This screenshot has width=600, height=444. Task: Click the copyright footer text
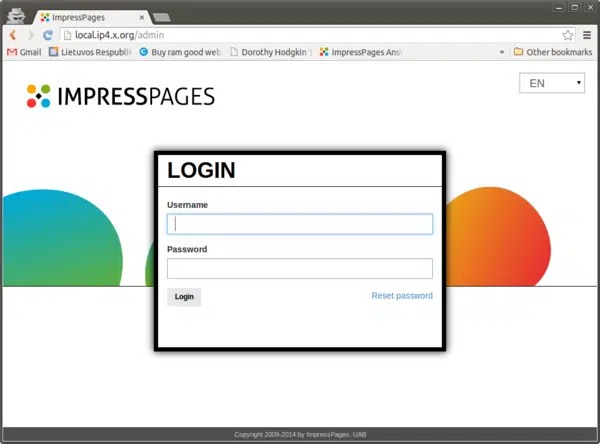(x=300, y=434)
